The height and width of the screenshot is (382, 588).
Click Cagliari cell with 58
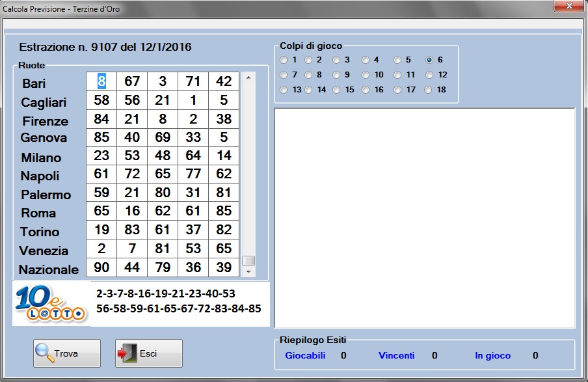coord(101,100)
